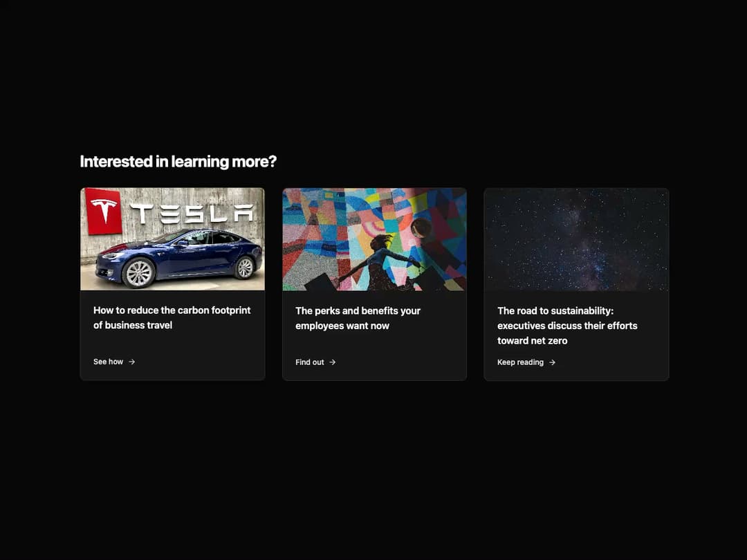Open the Tesla car article thumbnail
747x560 pixels.
pos(172,239)
